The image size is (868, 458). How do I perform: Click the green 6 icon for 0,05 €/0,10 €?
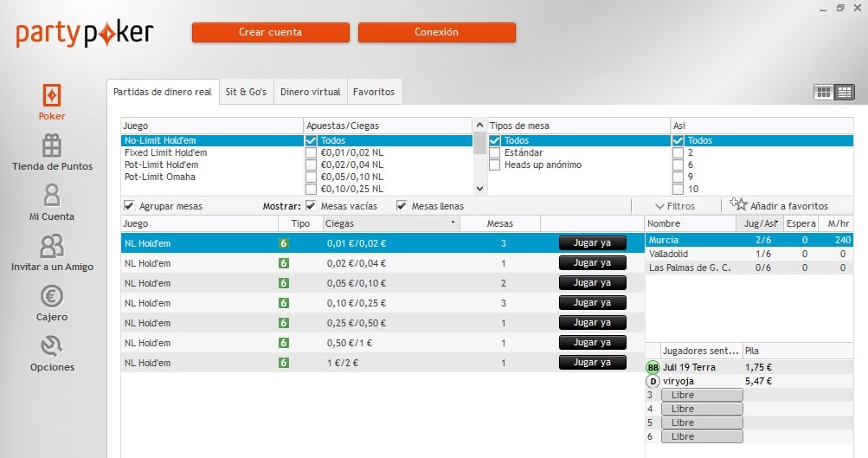click(284, 283)
